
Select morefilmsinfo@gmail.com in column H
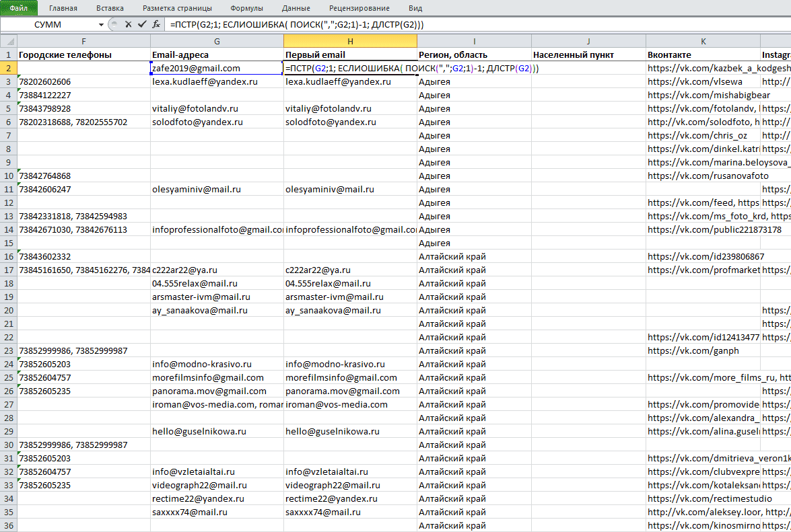tap(350, 377)
